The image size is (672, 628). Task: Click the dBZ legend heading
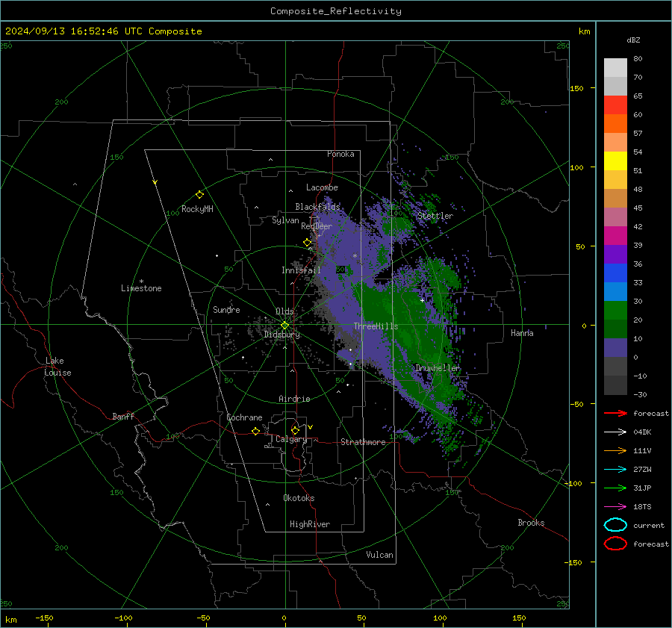pyautogui.click(x=633, y=40)
